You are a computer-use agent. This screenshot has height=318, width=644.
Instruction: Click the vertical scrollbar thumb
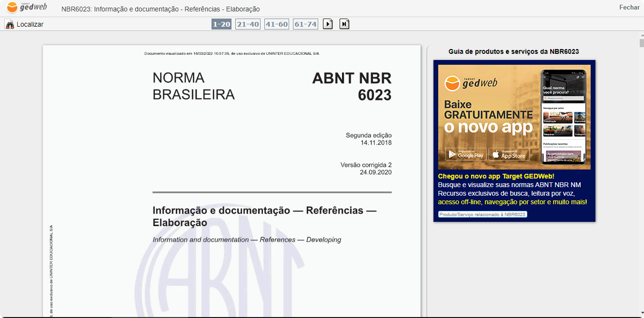[x=642, y=43]
